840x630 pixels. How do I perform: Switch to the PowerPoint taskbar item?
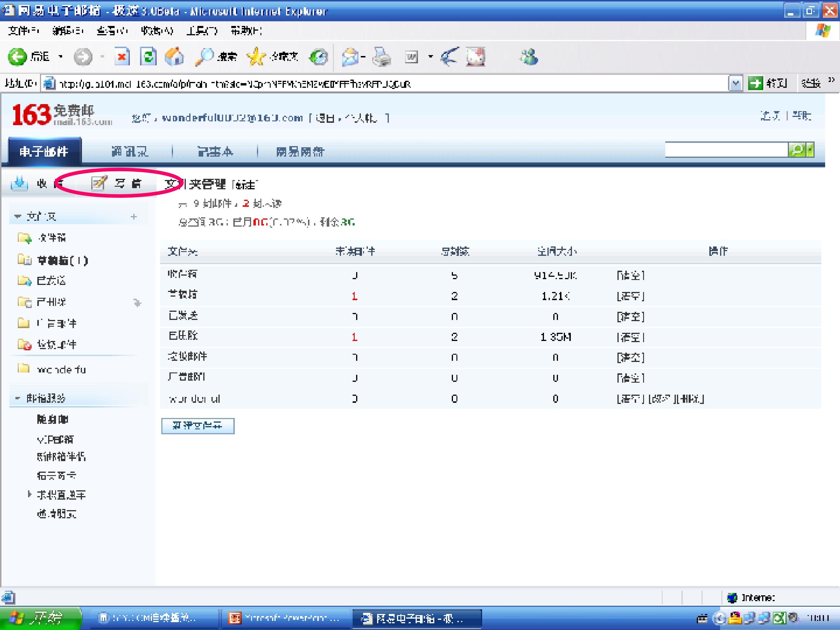[x=286, y=619]
